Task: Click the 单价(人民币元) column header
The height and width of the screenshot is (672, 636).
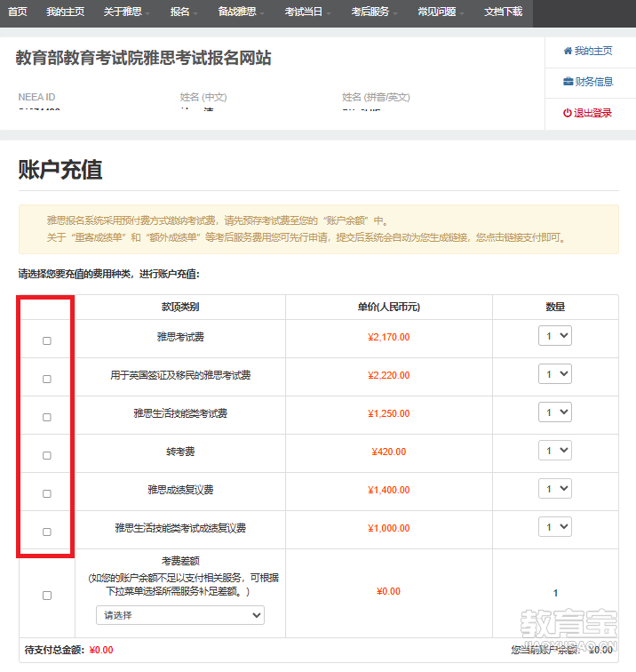Action: [389, 307]
